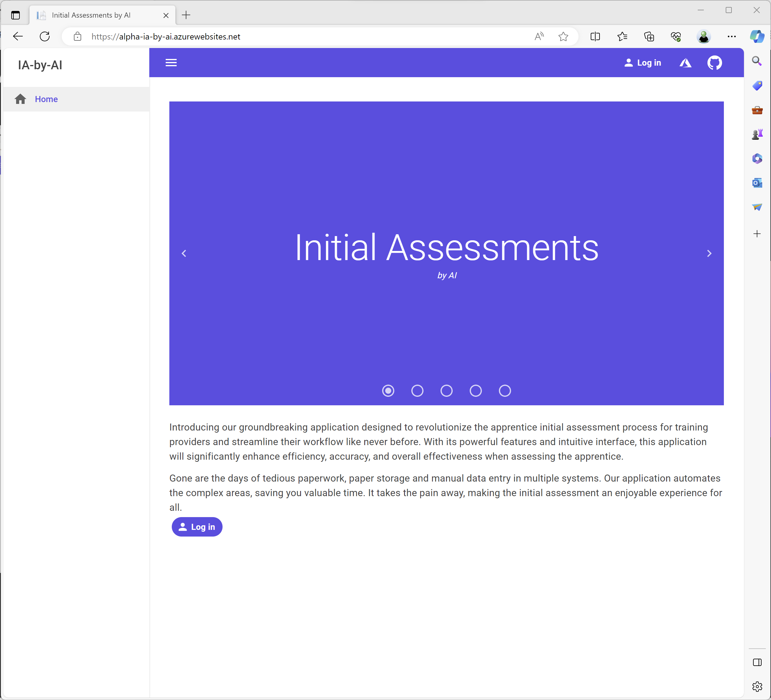The image size is (771, 700).
Task: Open tab actions menu icon
Action: pyautogui.click(x=15, y=15)
